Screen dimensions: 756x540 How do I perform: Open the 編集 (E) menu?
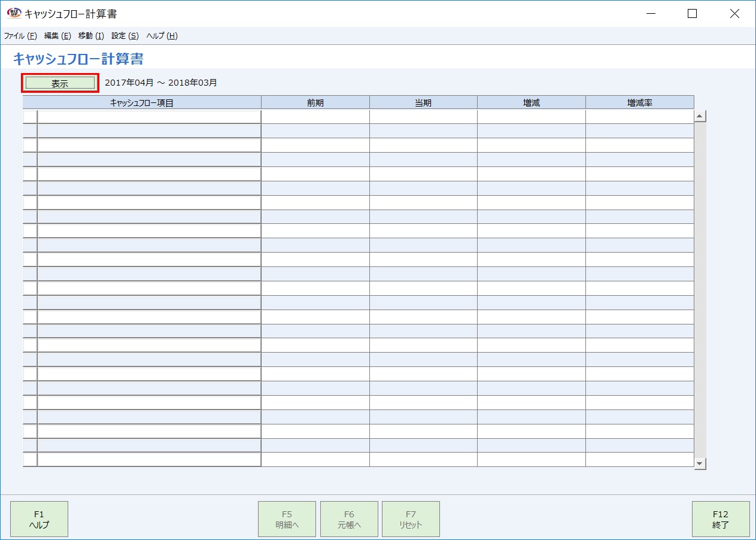click(x=57, y=36)
